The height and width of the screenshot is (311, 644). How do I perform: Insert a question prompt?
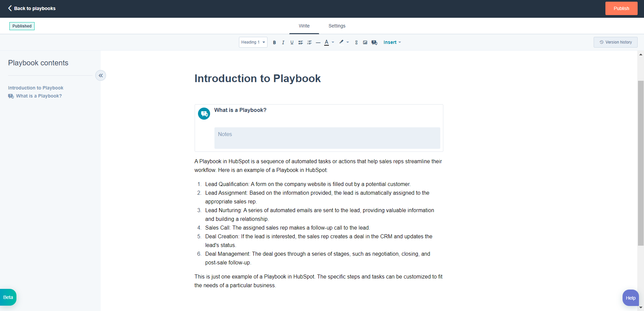tap(374, 42)
